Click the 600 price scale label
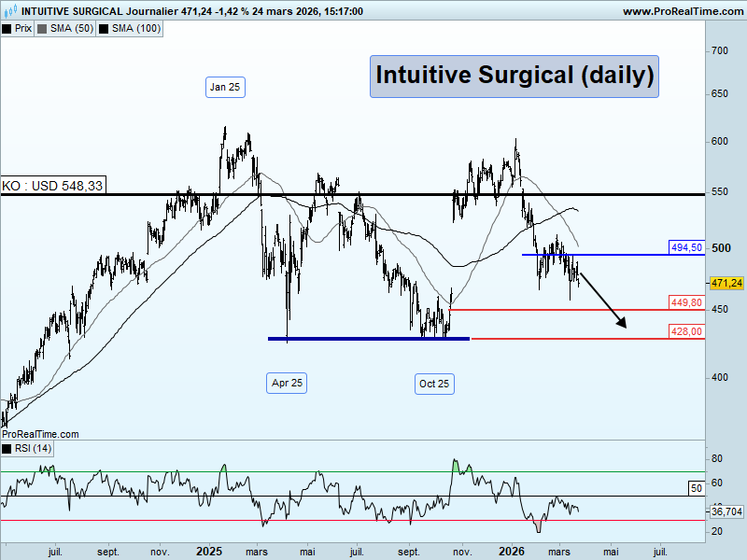747x560 pixels. pyautogui.click(x=719, y=142)
